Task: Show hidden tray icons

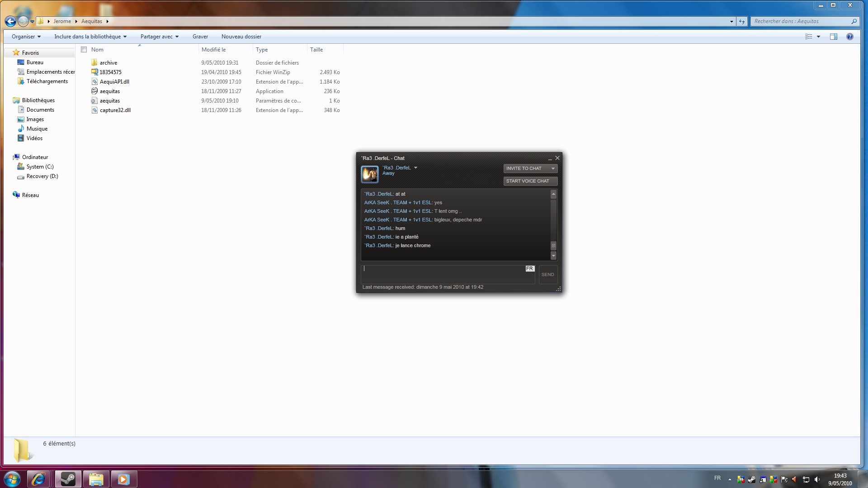Action: (x=730, y=479)
